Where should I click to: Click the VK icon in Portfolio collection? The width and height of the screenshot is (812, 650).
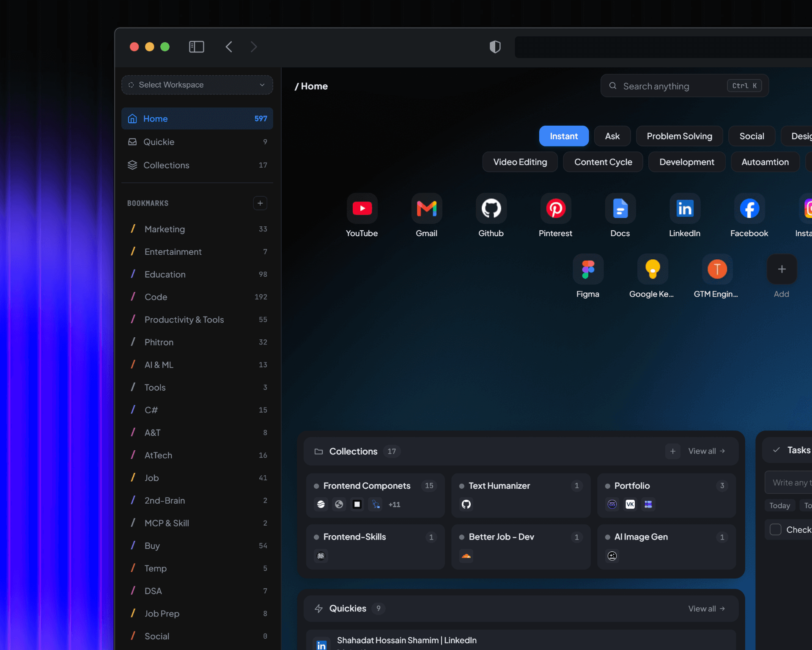coord(630,504)
